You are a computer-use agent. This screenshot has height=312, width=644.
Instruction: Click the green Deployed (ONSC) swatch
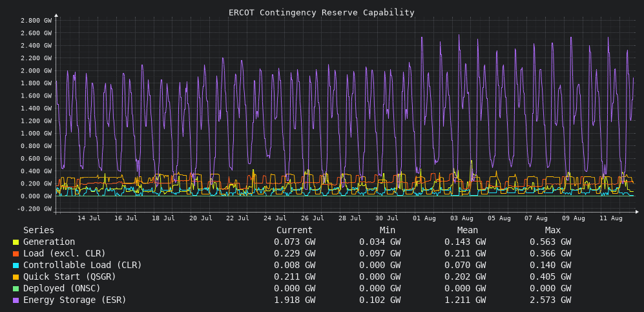(x=16, y=289)
